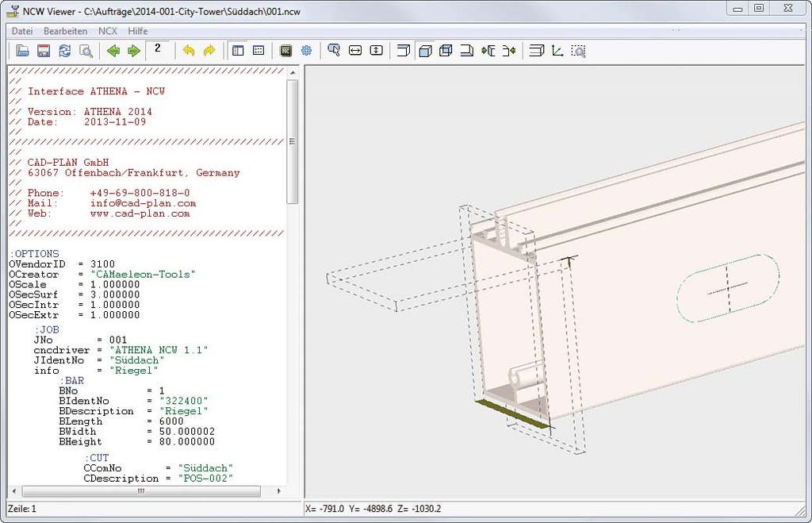The height and width of the screenshot is (523, 812).
Task: Undo with the yellow back arrow
Action: point(189,51)
